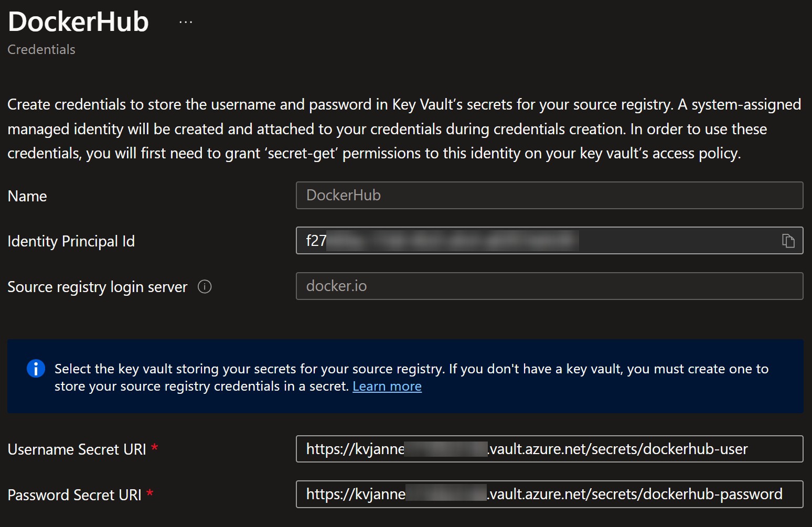
Task: Edit the Password Secret URI field
Action: coord(549,494)
